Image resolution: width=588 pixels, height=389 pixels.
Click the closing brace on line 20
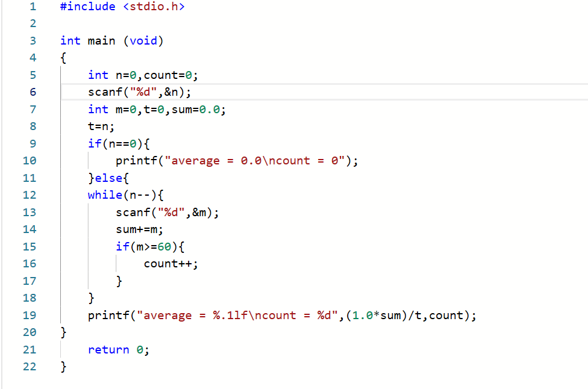[63, 332]
